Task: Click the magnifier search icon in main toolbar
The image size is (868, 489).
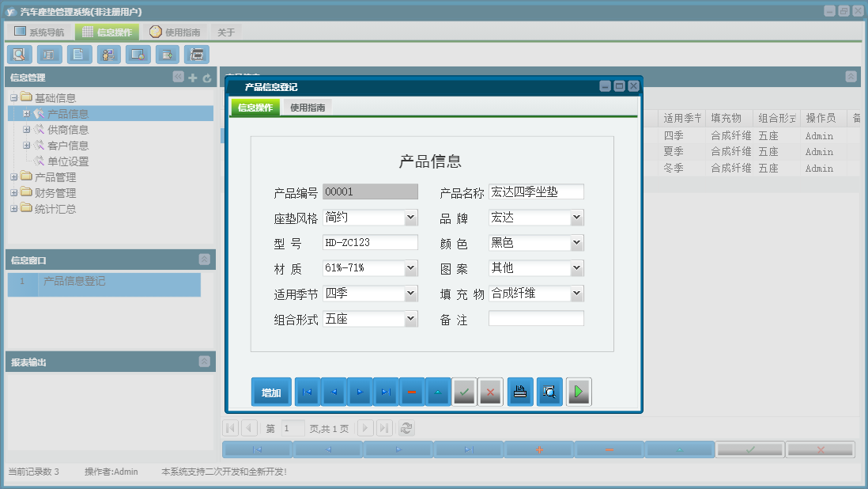Action: pyautogui.click(x=20, y=55)
